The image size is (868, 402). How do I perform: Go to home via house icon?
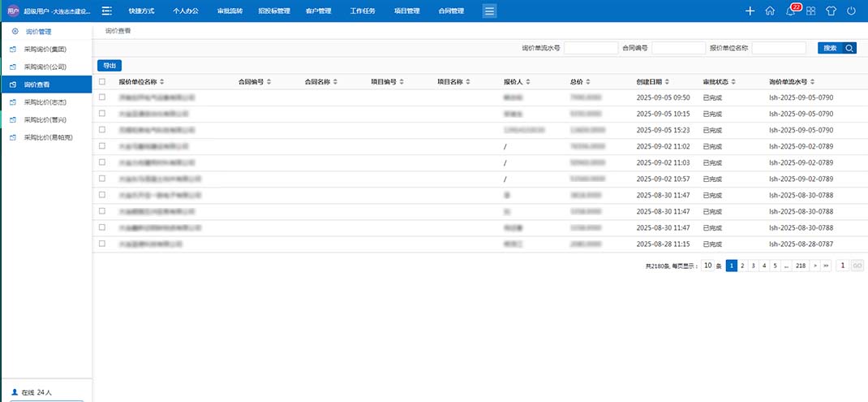(x=770, y=11)
